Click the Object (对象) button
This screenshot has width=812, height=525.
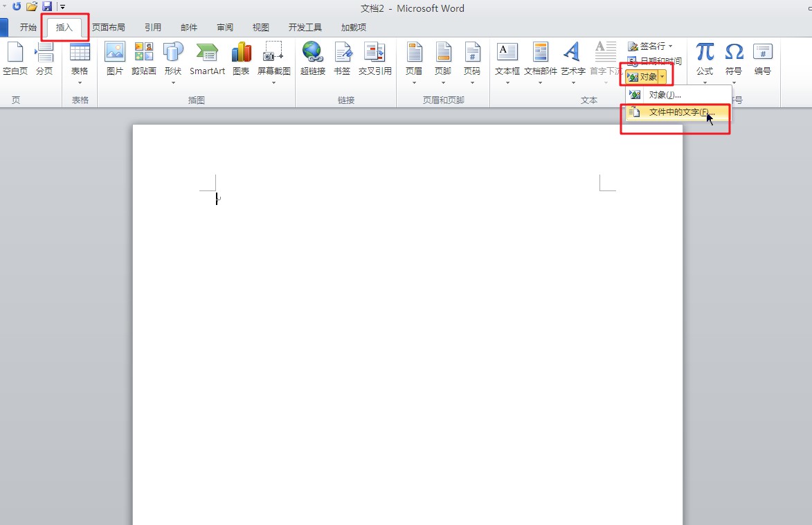(x=642, y=77)
